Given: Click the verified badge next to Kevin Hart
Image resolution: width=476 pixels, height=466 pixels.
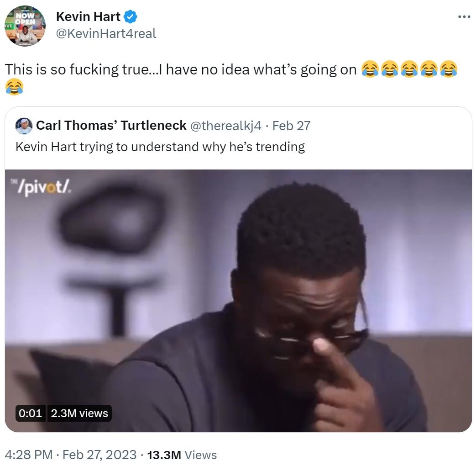Looking at the screenshot, I should point(130,16).
